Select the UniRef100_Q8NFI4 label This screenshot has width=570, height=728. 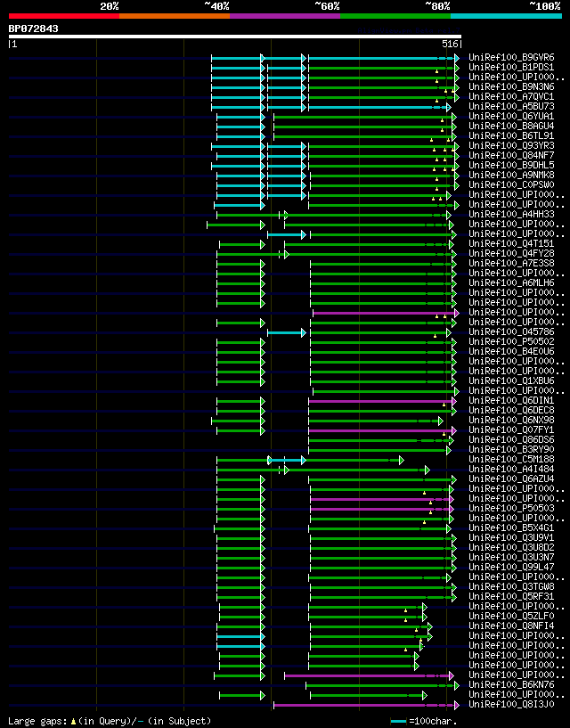click(x=511, y=626)
